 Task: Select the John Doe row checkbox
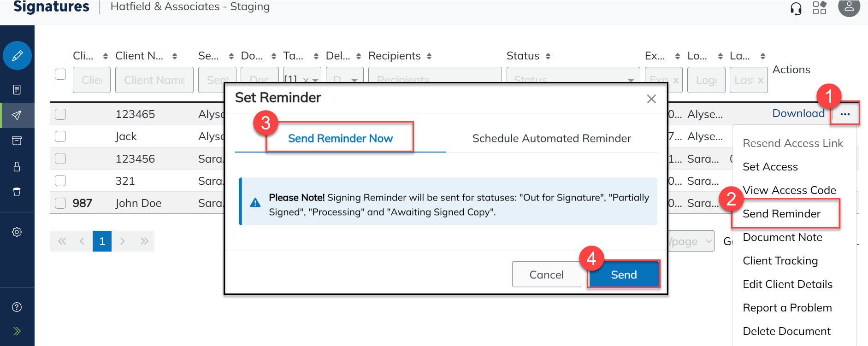(60, 203)
